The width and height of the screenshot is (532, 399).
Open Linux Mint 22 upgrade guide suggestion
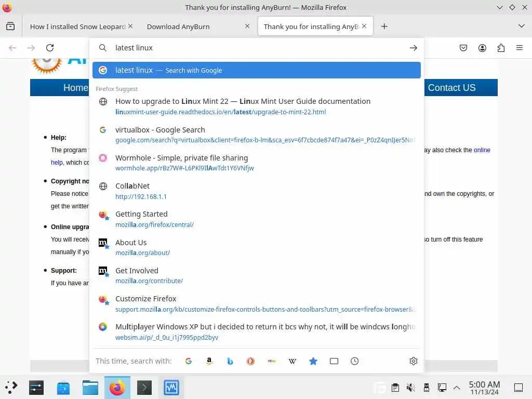point(257,107)
